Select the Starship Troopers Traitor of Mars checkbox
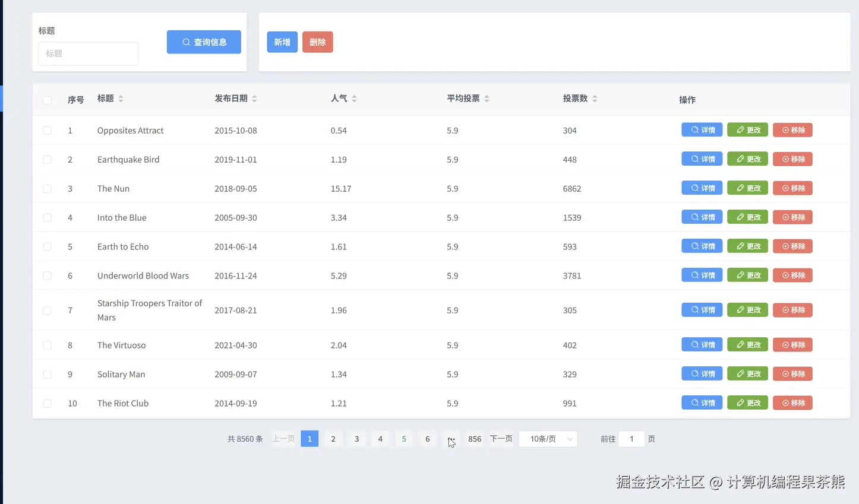This screenshot has width=859, height=504. tap(47, 310)
